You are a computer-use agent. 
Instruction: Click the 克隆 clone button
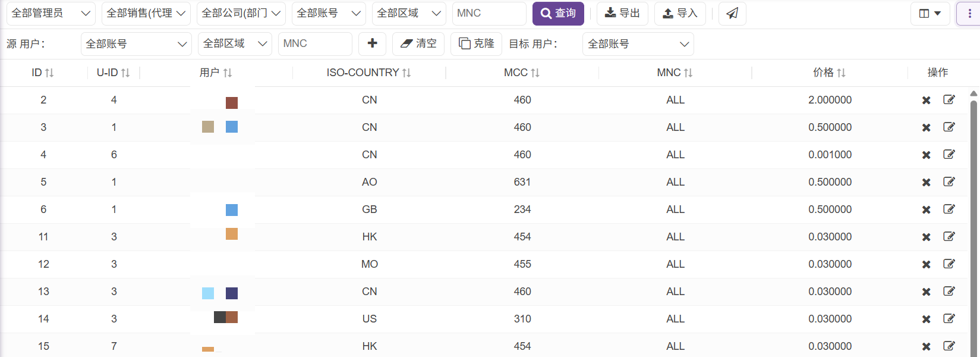click(x=477, y=43)
